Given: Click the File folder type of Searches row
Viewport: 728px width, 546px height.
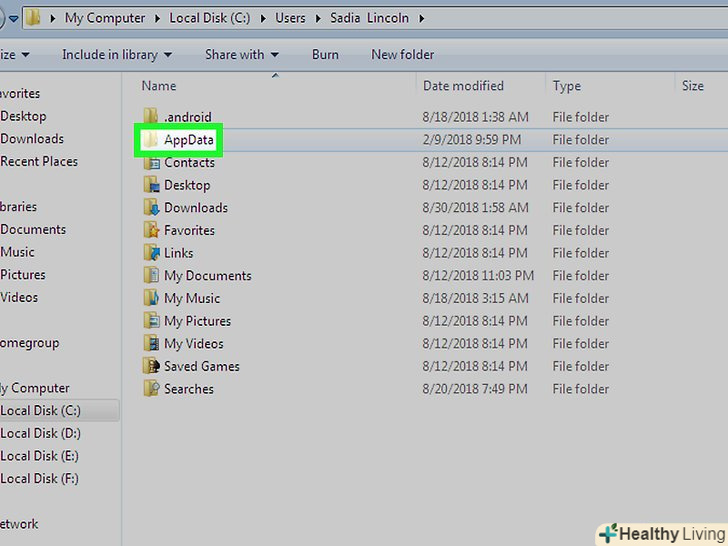Looking at the screenshot, I should (580, 389).
